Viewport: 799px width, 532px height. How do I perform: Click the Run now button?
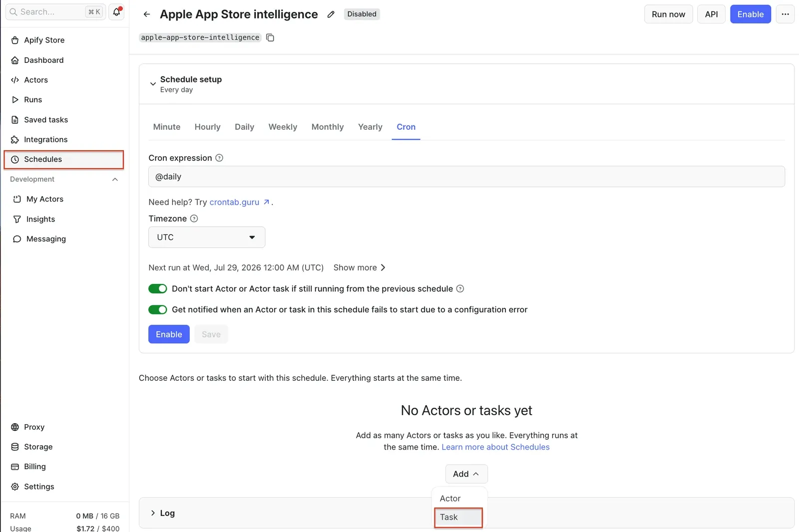668,14
